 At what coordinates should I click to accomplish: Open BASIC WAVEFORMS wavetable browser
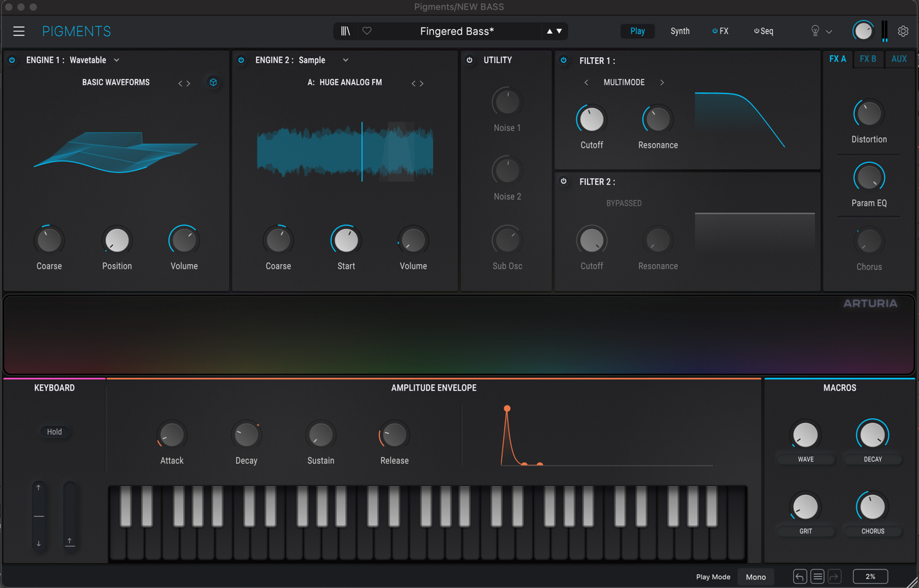[x=116, y=82]
